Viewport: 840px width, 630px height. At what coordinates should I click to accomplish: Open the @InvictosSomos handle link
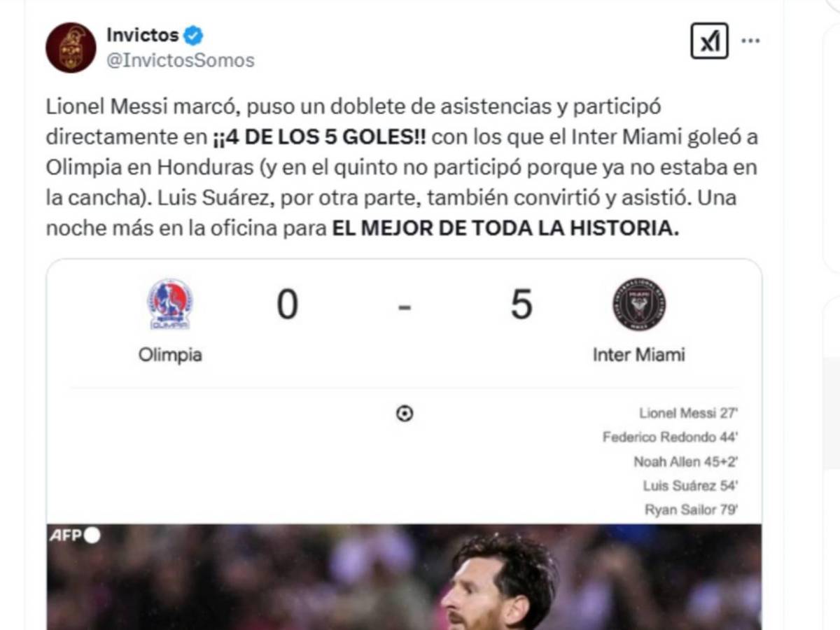click(x=180, y=61)
